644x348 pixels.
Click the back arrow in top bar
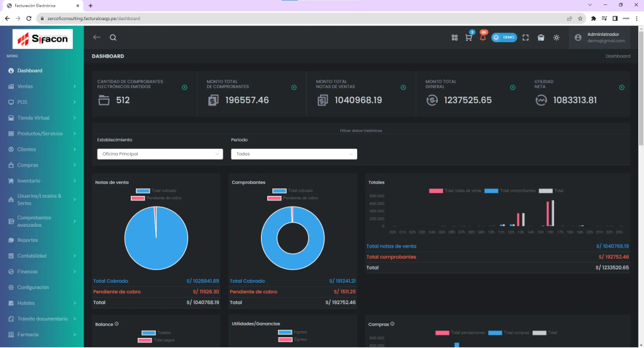coord(97,38)
